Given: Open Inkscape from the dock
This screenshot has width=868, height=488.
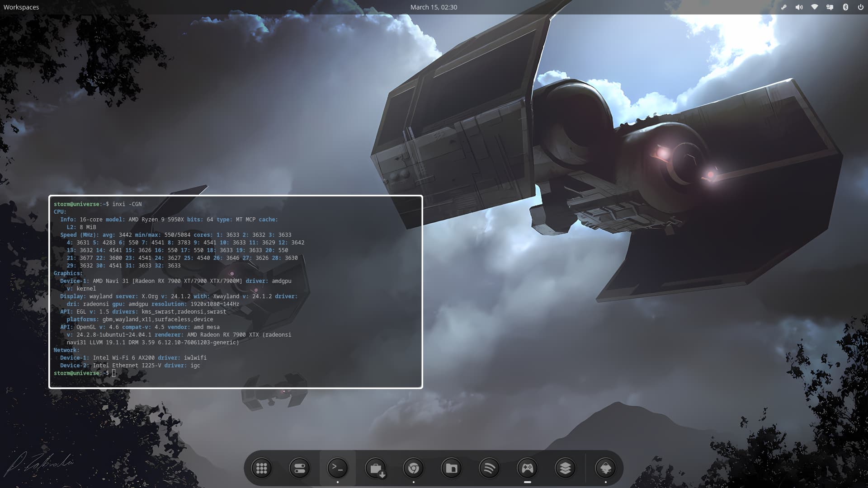Looking at the screenshot, I should pyautogui.click(x=606, y=469).
